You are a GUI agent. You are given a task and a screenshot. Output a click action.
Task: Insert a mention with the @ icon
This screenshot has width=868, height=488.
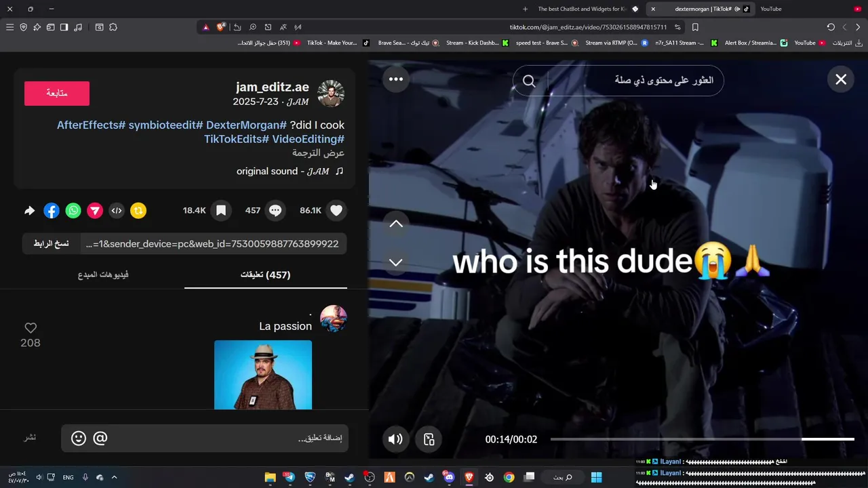pyautogui.click(x=100, y=439)
